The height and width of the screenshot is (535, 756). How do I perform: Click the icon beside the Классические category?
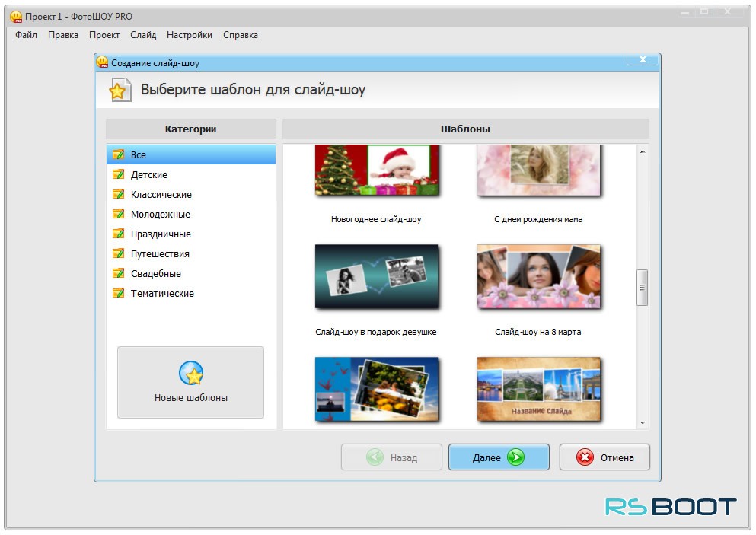tap(118, 194)
